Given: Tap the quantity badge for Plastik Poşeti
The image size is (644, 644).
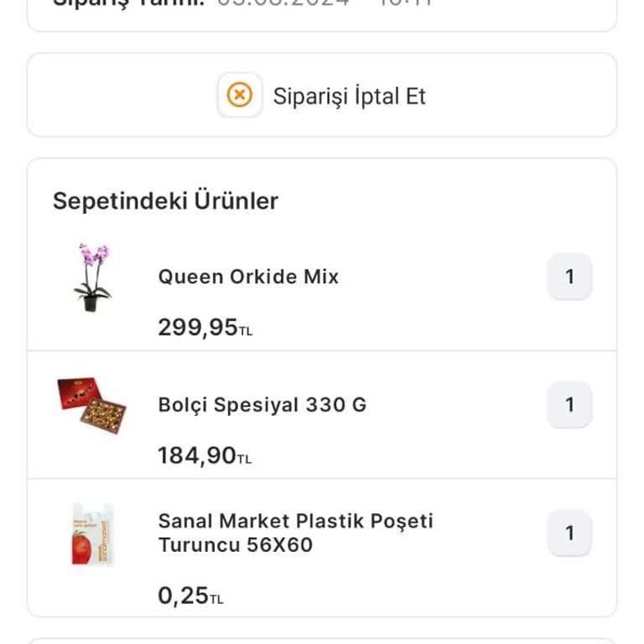Looking at the screenshot, I should click(569, 533).
